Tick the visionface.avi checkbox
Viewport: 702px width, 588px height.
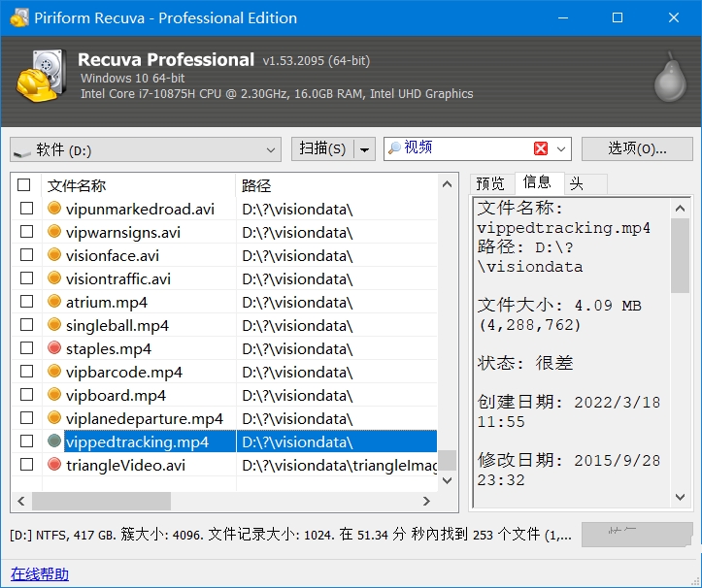click(27, 254)
